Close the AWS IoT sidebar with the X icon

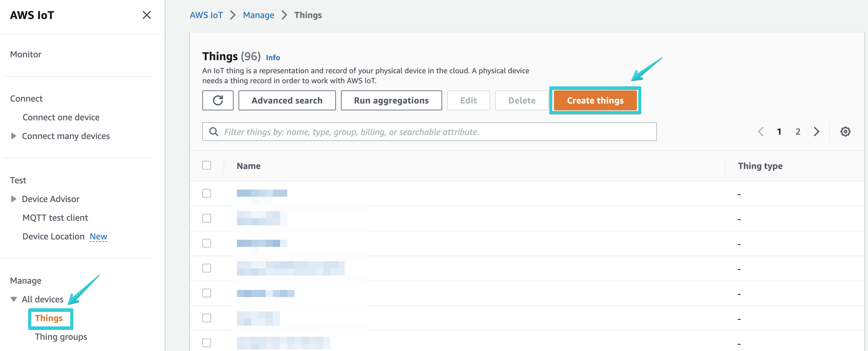[x=146, y=15]
